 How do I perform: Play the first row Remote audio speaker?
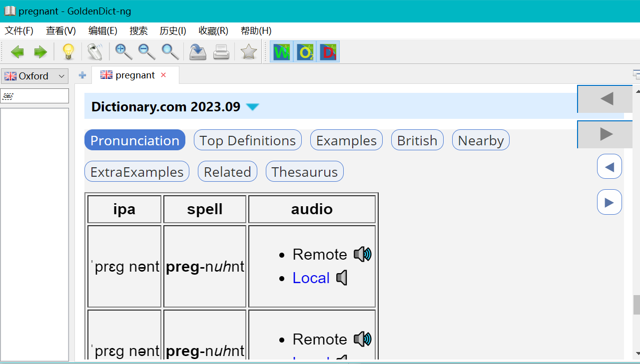pos(363,255)
